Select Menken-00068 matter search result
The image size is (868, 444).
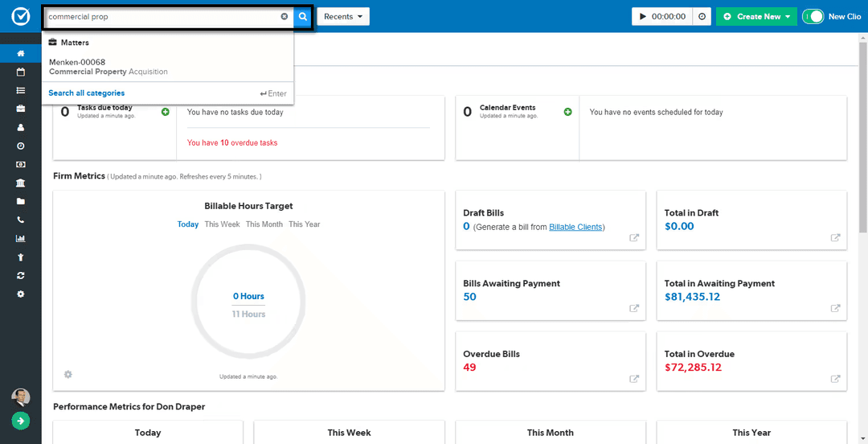168,67
